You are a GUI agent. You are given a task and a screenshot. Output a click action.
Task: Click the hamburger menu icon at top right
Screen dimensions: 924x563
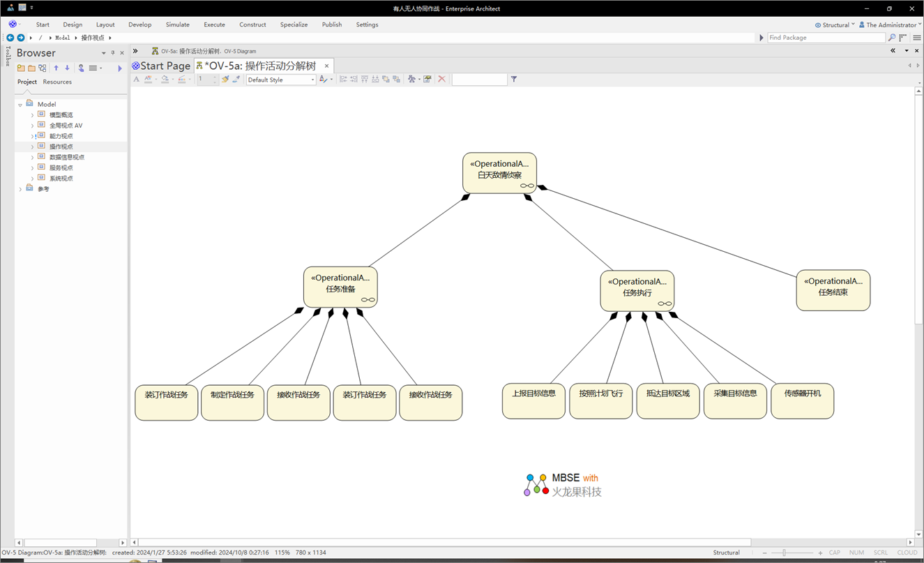917,38
